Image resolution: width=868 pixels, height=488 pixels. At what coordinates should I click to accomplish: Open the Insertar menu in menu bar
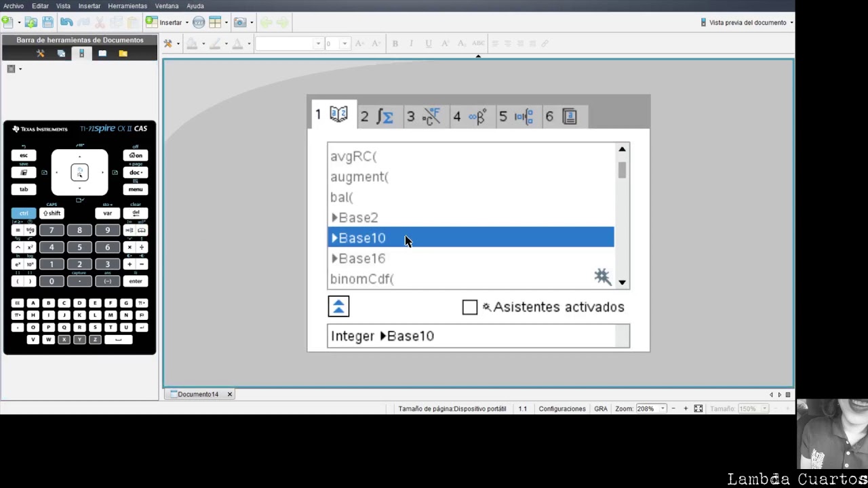(x=90, y=6)
